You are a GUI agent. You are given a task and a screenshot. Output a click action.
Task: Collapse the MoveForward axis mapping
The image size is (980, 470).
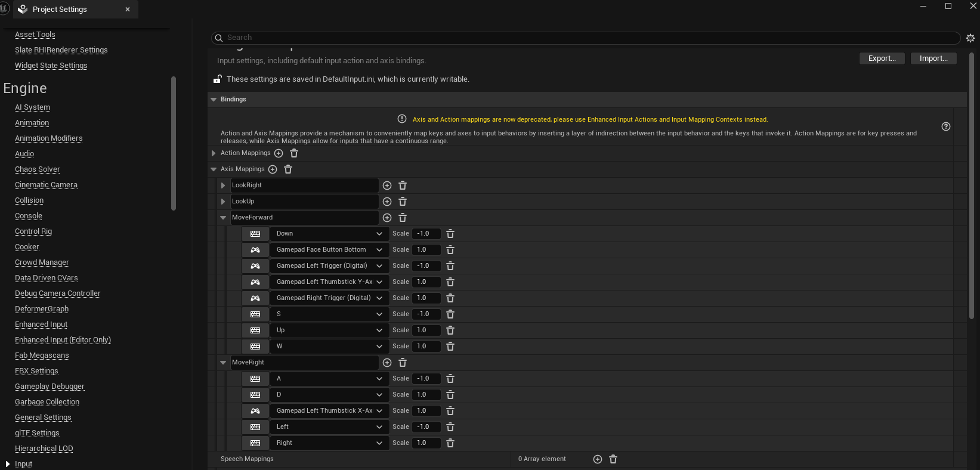point(223,218)
